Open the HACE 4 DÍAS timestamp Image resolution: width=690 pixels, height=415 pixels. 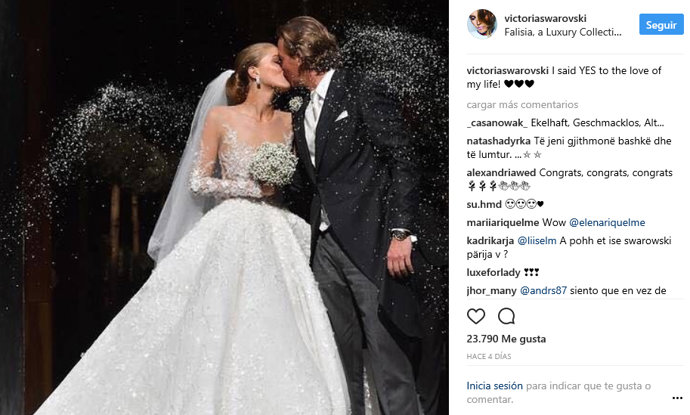pyautogui.click(x=489, y=356)
